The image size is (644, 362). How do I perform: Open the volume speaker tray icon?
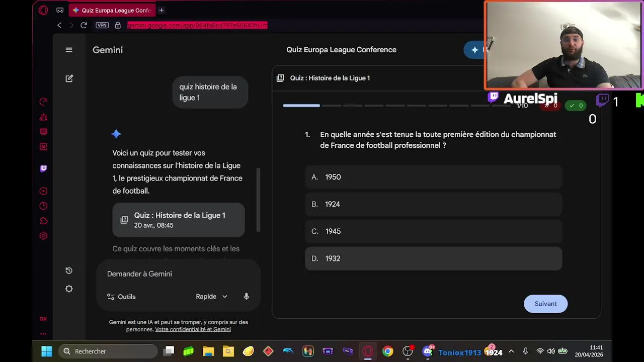551,351
